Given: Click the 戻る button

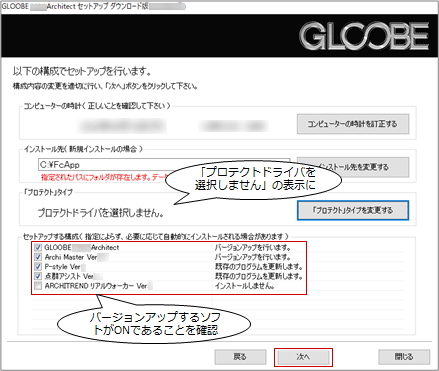Looking at the screenshot, I should (x=240, y=357).
